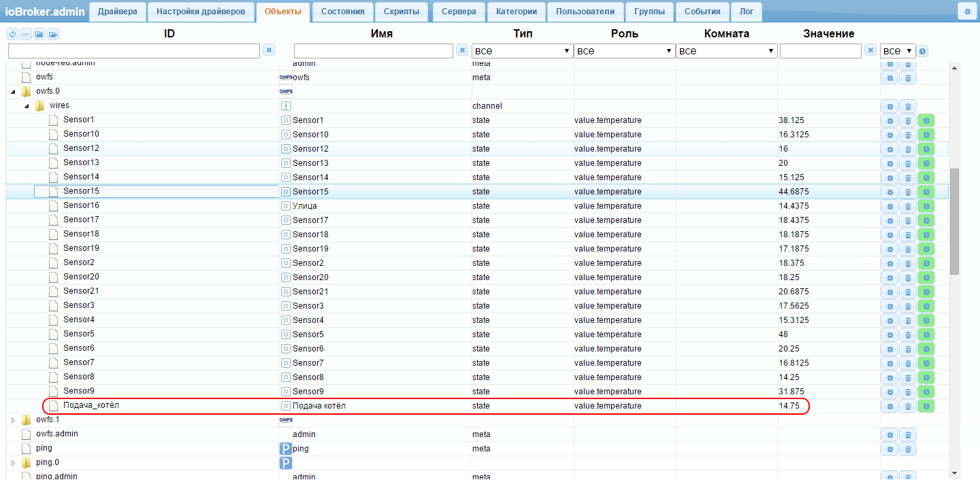The width and height of the screenshot is (980, 497).
Task: Click the ping P adapter icon in the Имя column
Action: click(x=286, y=449)
